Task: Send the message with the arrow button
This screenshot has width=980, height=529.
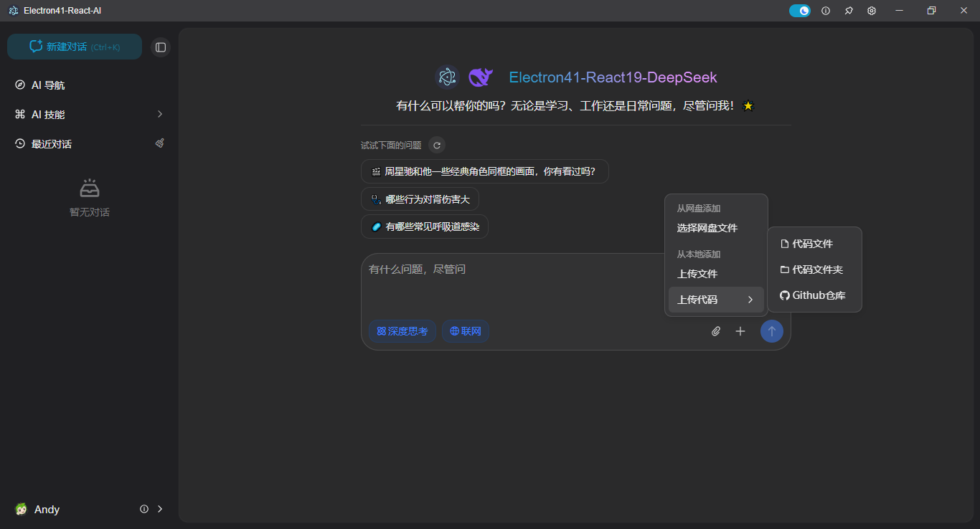Action: coord(772,331)
